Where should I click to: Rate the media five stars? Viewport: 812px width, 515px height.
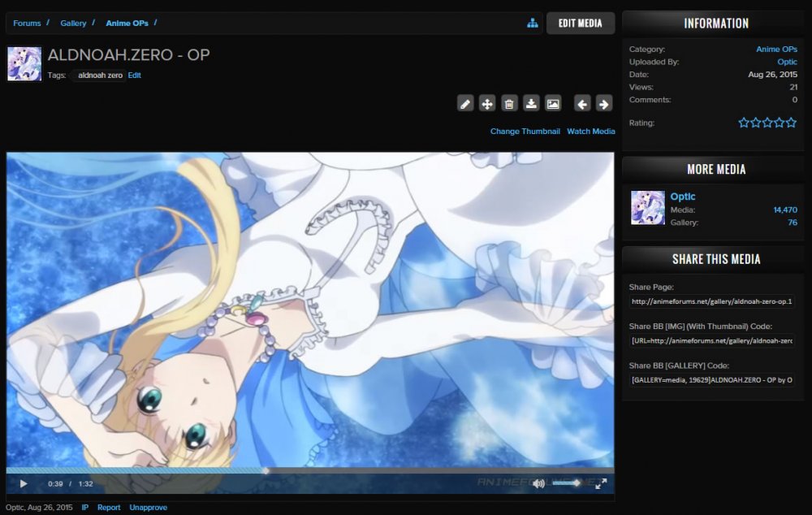(791, 123)
